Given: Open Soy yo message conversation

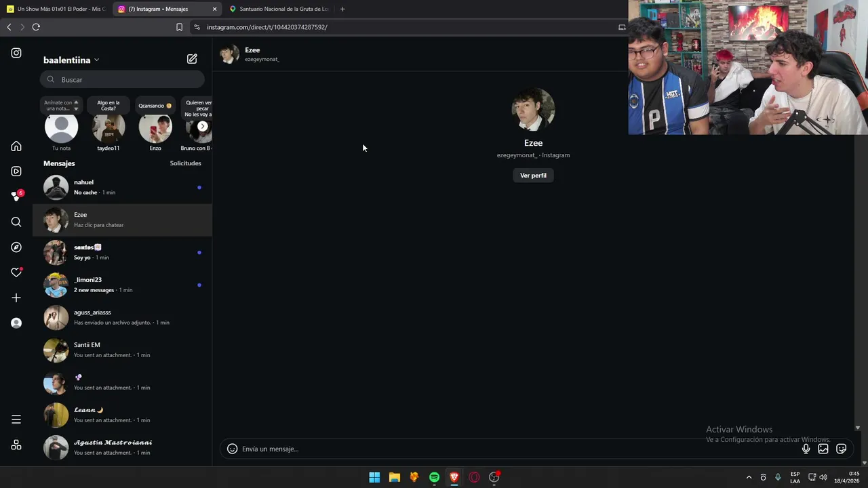Looking at the screenshot, I should pos(122,253).
